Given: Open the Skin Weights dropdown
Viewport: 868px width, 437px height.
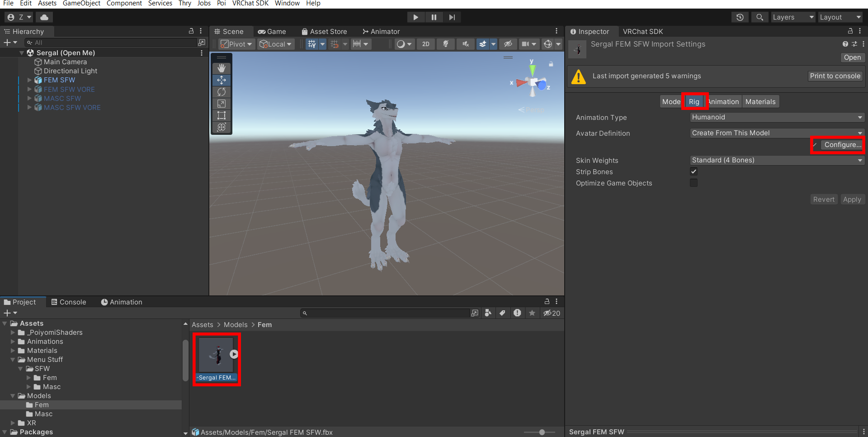Looking at the screenshot, I should click(x=777, y=160).
